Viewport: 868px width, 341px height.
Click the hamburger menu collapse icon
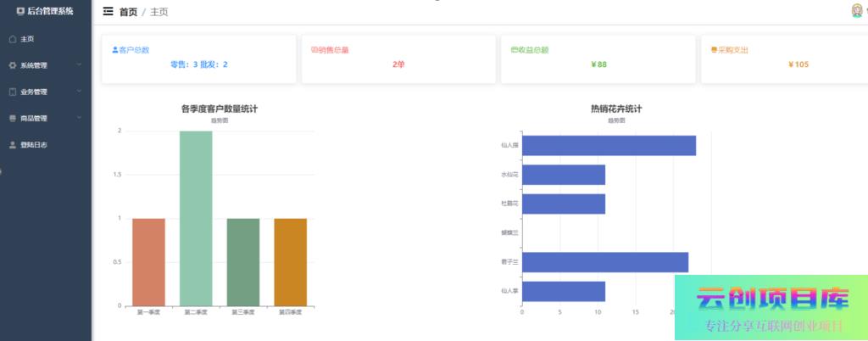(108, 12)
